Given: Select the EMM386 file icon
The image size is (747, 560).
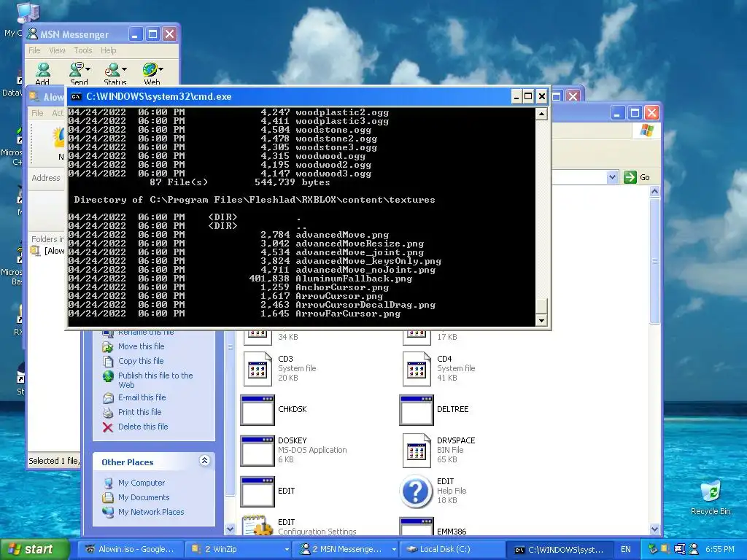Looking at the screenshot, I should coord(417,526).
